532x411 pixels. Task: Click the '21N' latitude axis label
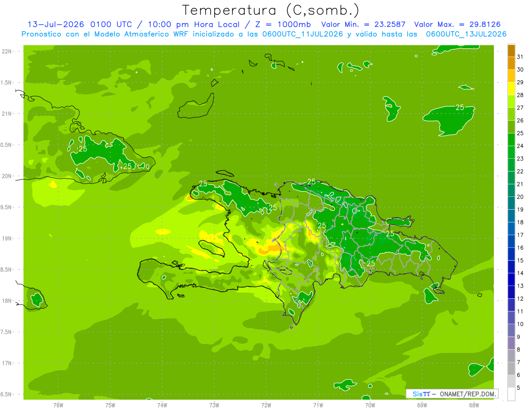tap(7, 114)
